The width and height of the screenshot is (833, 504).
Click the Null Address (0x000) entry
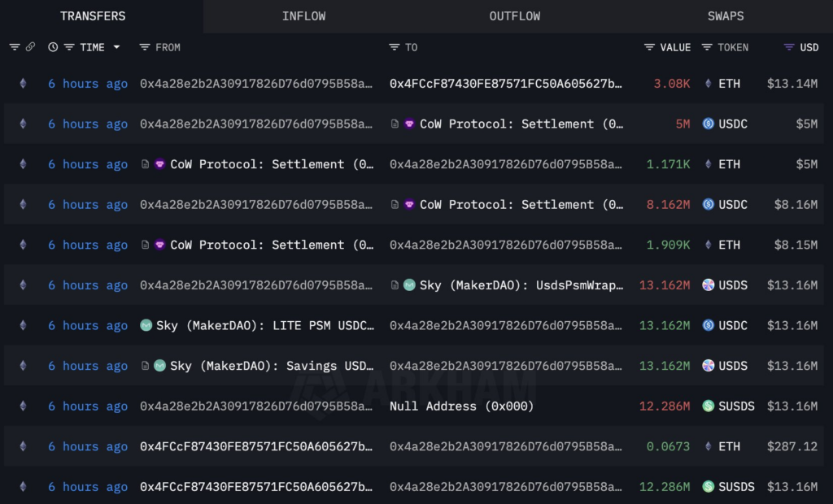pos(462,406)
